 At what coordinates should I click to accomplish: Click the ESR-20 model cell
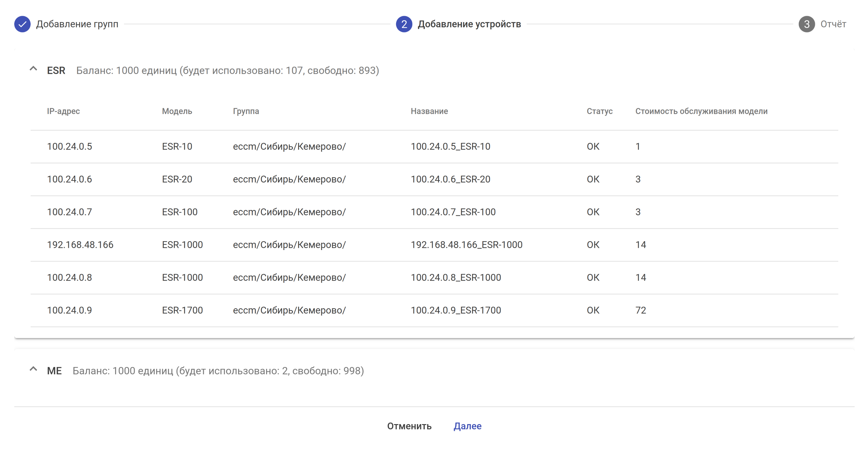coord(177,179)
